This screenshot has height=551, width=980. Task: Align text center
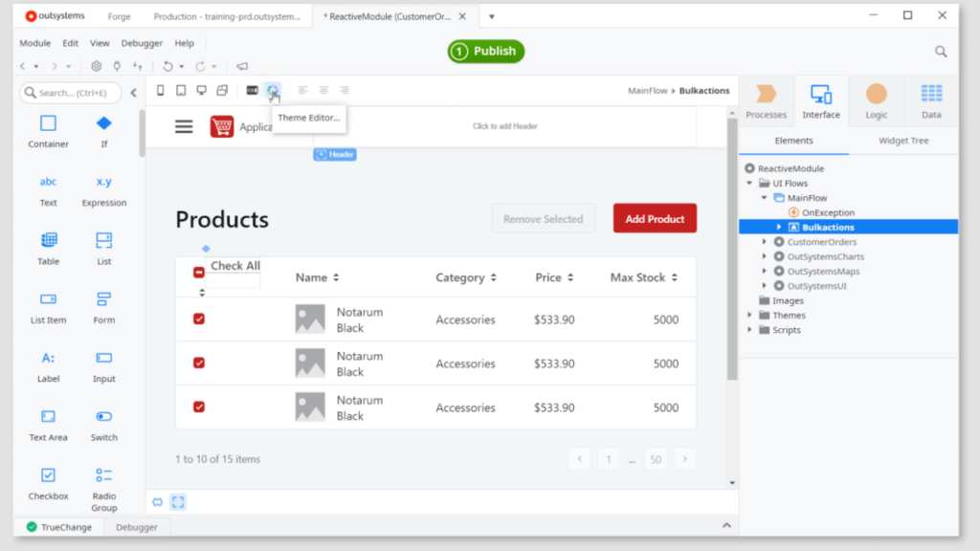323,91
